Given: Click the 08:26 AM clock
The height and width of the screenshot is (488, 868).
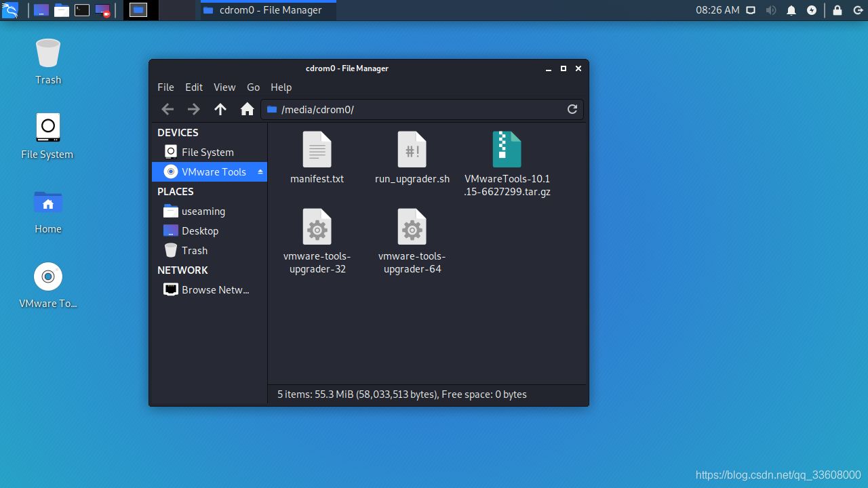Looking at the screenshot, I should click(x=717, y=10).
